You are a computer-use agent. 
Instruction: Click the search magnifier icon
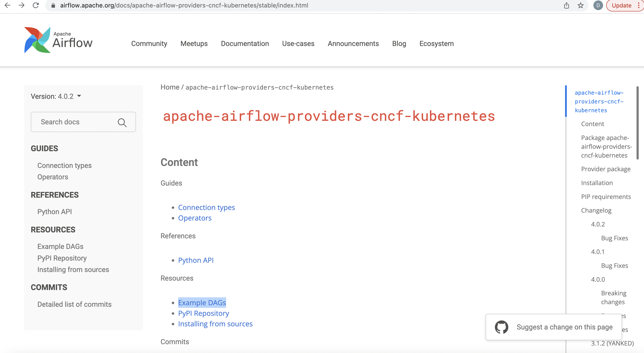click(122, 123)
